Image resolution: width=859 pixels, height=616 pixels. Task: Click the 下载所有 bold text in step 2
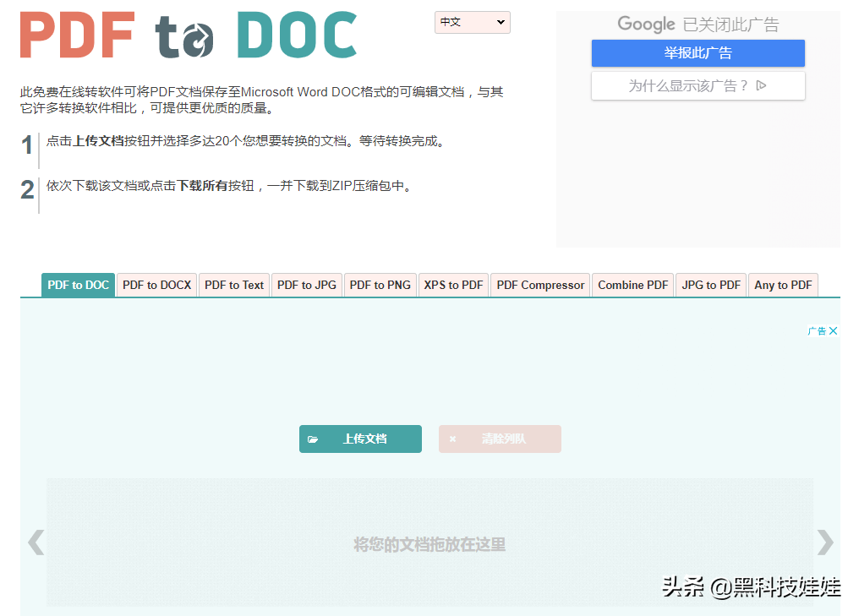point(202,186)
